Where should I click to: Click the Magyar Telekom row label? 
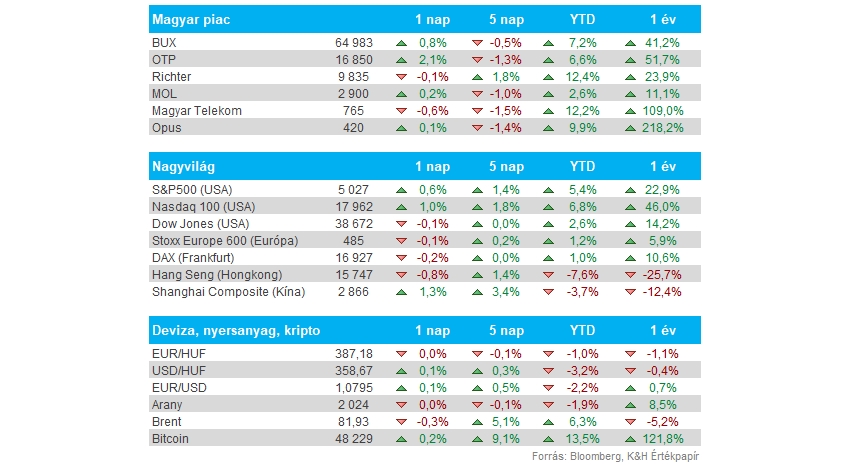[x=197, y=111]
